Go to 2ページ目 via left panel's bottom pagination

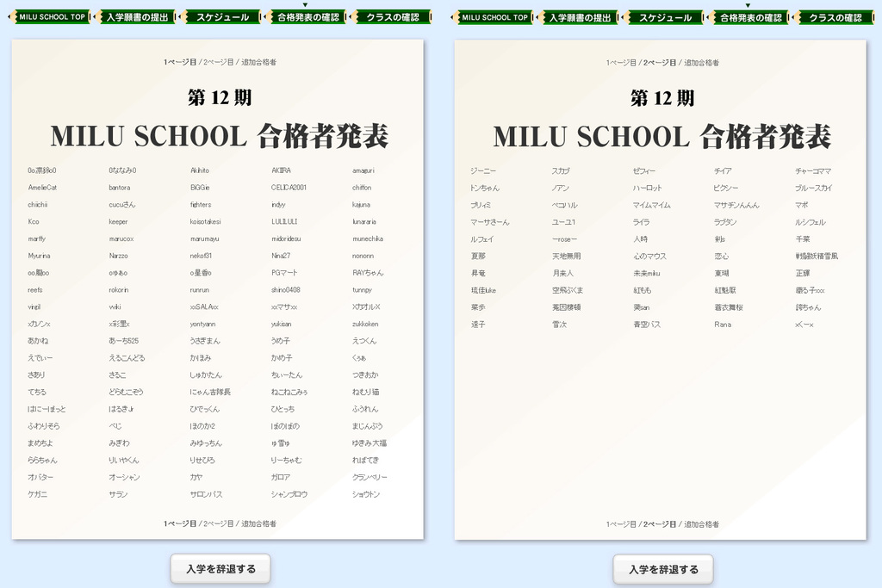pos(219,523)
